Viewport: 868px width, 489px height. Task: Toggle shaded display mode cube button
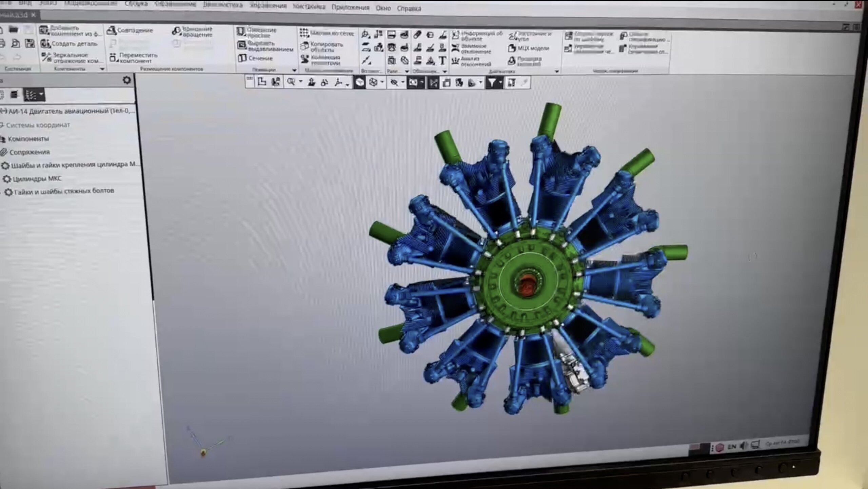[359, 82]
